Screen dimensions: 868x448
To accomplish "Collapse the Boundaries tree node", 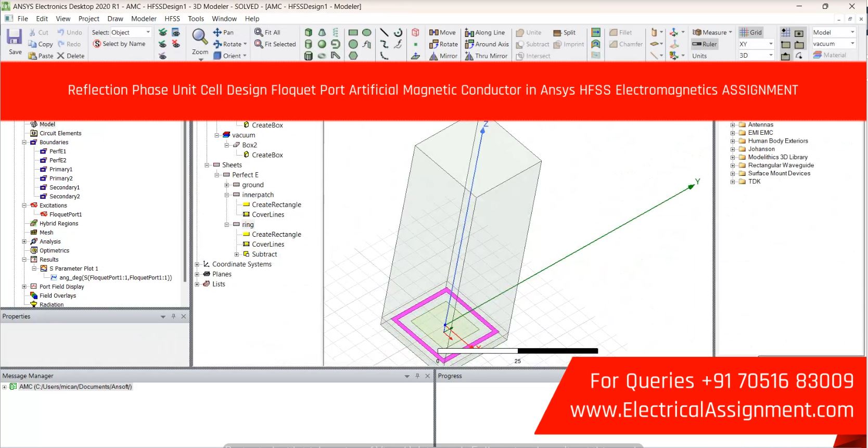I will (24, 142).
